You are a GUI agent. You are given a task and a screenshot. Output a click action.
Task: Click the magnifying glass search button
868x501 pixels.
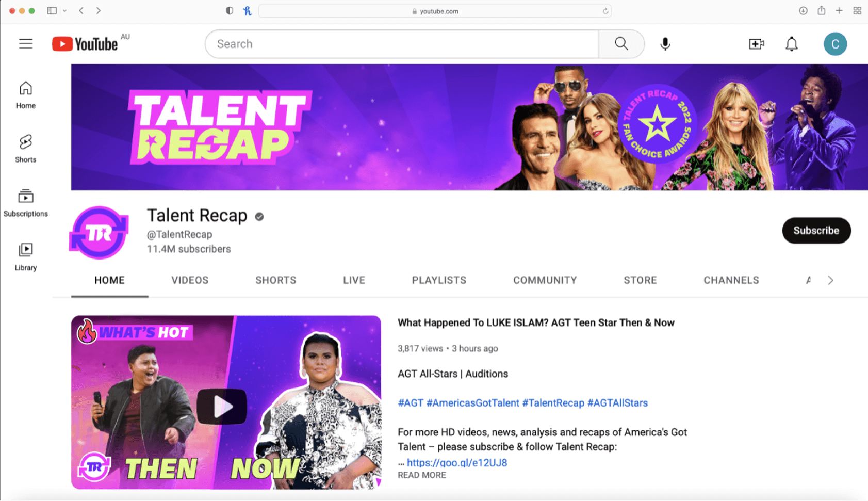point(621,44)
